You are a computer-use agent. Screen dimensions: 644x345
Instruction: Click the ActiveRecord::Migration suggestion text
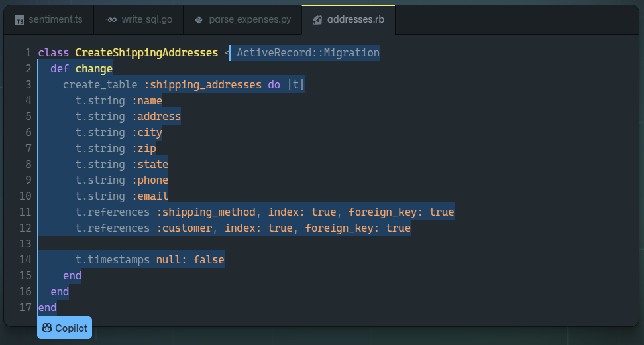coord(308,52)
